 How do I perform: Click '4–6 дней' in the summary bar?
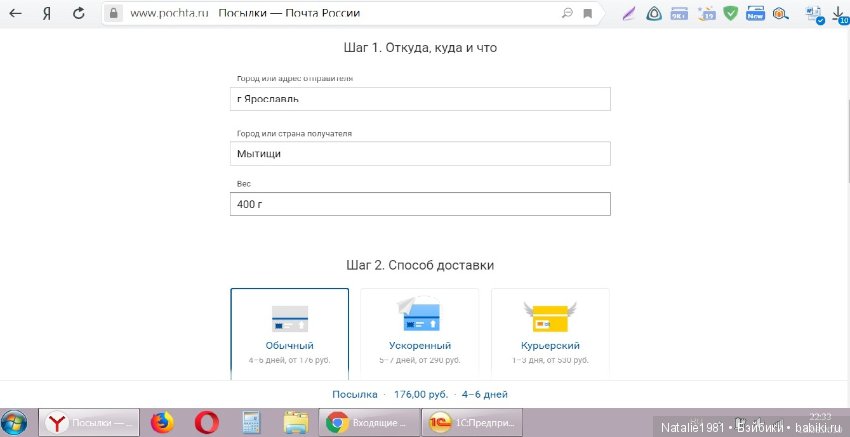pos(485,394)
